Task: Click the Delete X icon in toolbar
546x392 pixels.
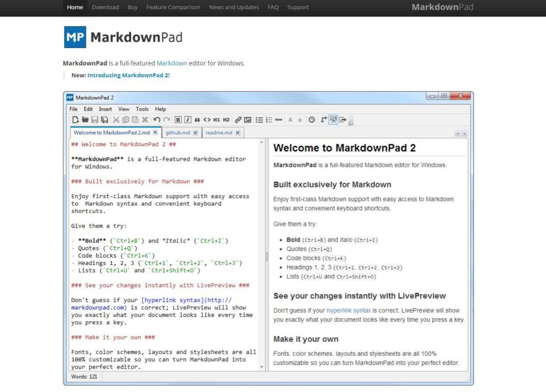Action: [145, 120]
